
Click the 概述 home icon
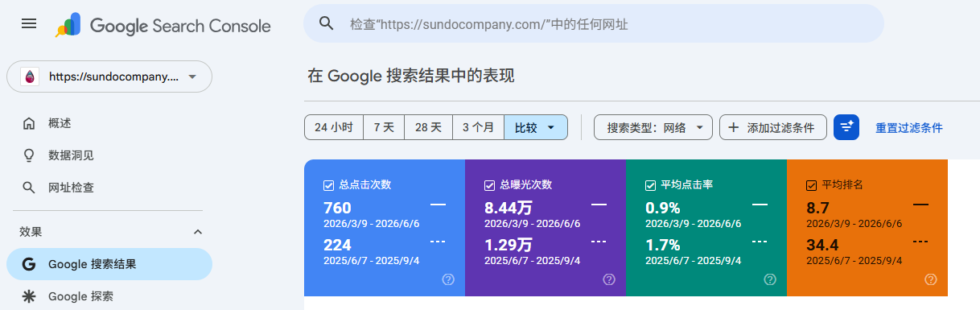coord(29,123)
